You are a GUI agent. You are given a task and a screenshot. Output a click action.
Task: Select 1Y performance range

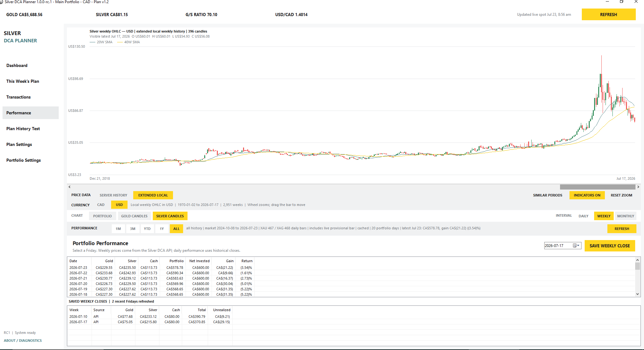tap(162, 229)
